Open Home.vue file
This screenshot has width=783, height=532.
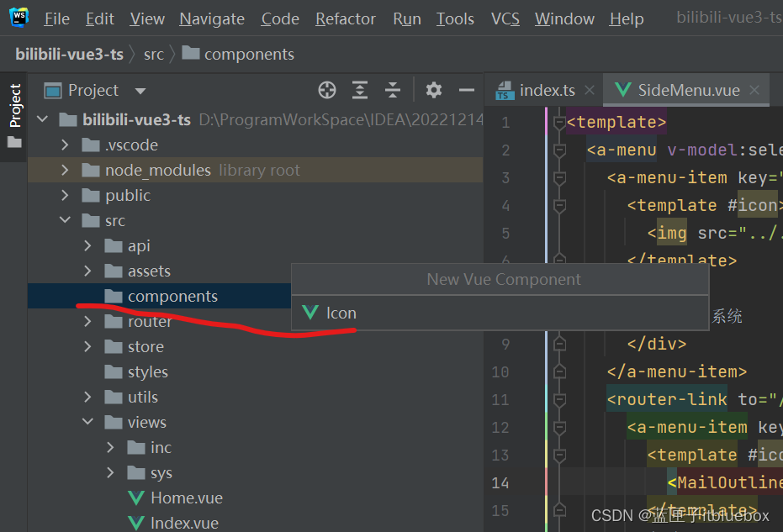tap(187, 498)
